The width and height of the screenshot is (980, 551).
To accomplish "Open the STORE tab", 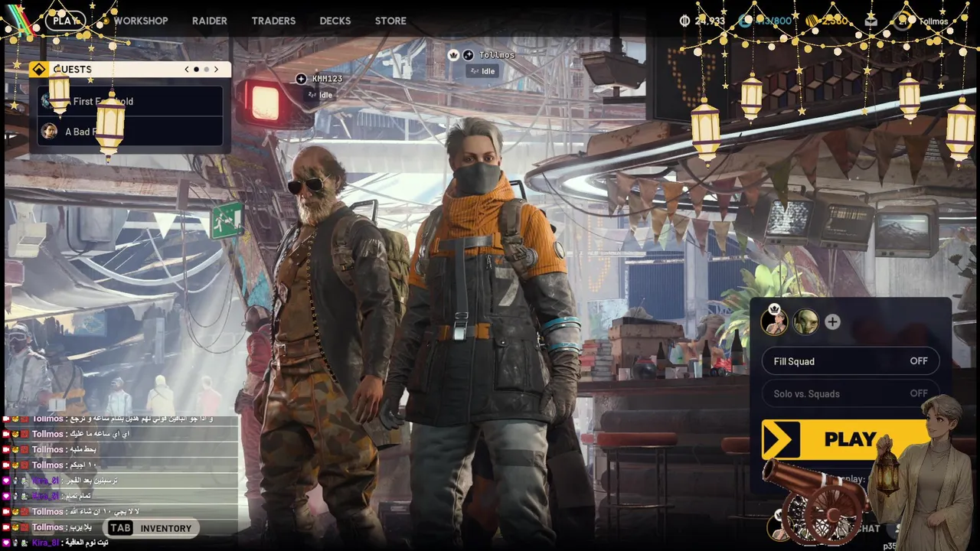I will click(390, 21).
